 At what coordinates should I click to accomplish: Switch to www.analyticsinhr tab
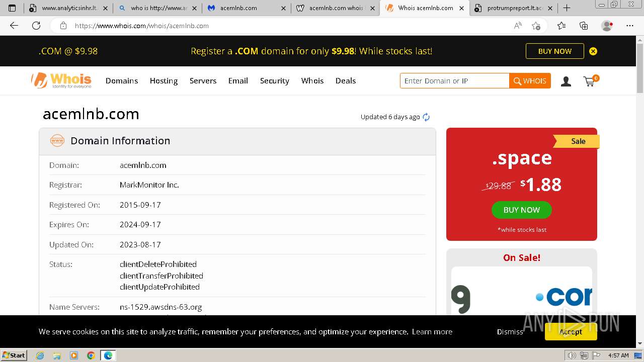pos(68,8)
